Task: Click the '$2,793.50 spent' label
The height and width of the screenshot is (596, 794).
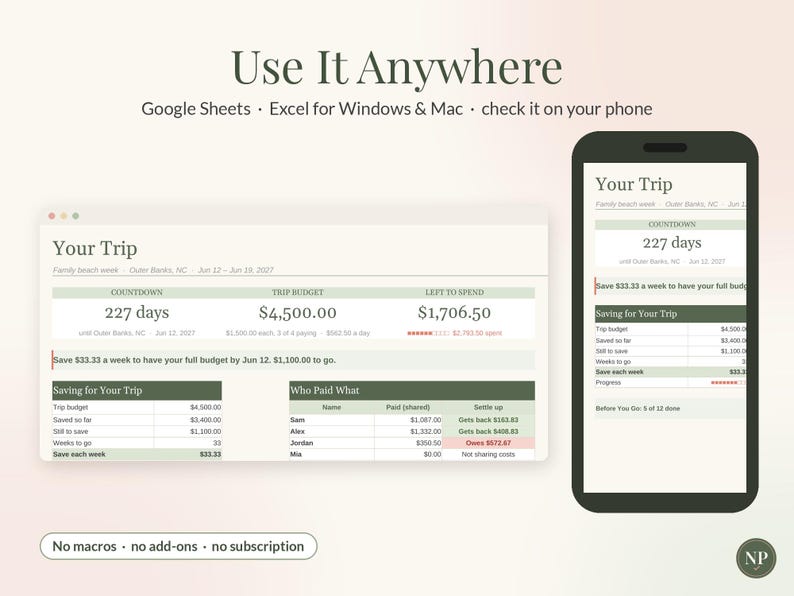Action: pyautogui.click(x=477, y=333)
